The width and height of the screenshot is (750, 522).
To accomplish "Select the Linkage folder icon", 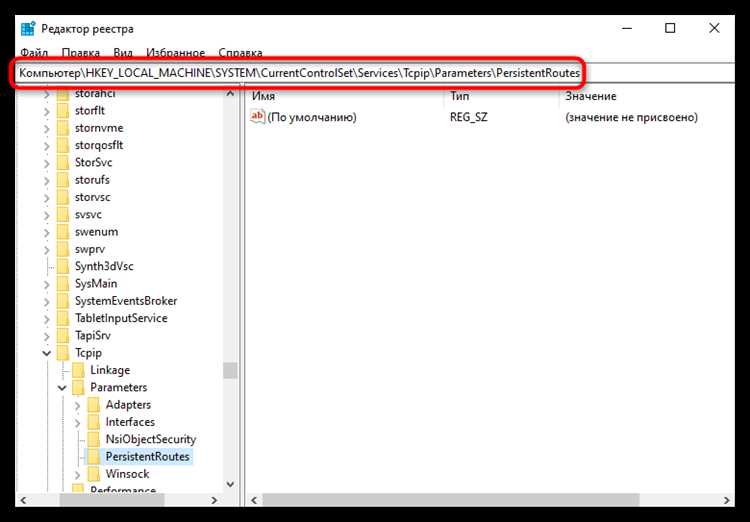I will coord(78,370).
